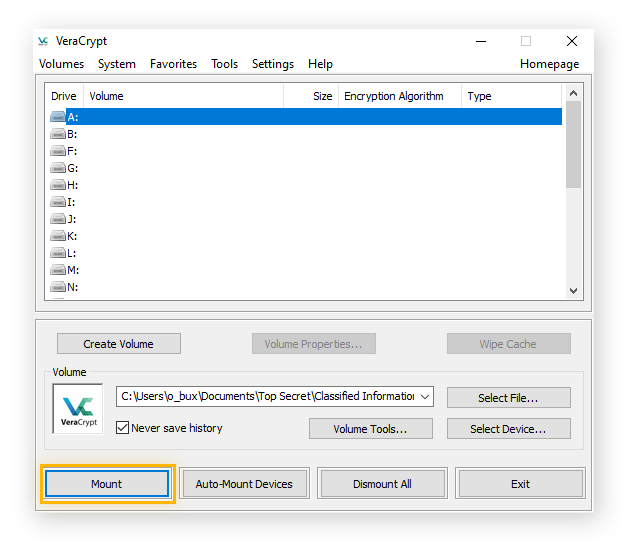Click the drive icon for I:

tap(58, 202)
